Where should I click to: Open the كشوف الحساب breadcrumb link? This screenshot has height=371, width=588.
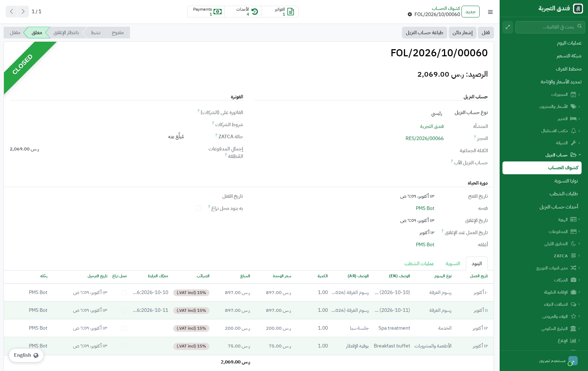tap(446, 8)
